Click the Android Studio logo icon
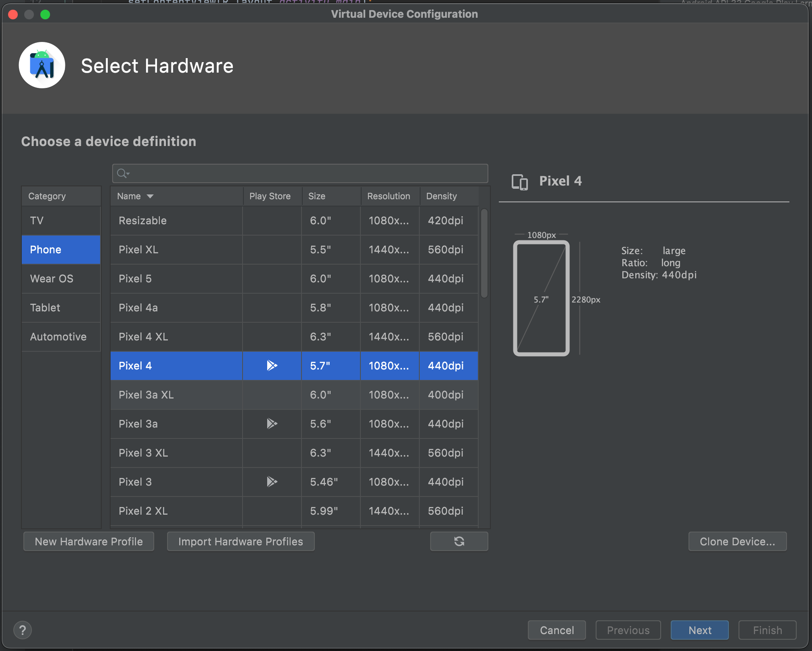The height and width of the screenshot is (651, 812). point(42,65)
